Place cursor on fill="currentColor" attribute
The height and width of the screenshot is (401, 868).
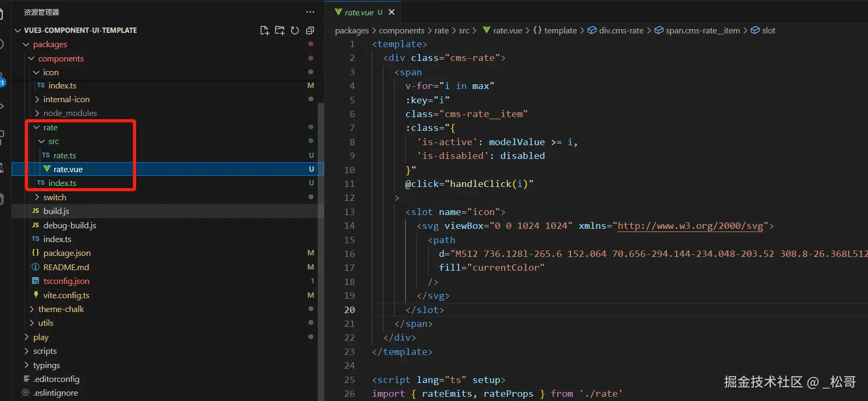(x=491, y=268)
